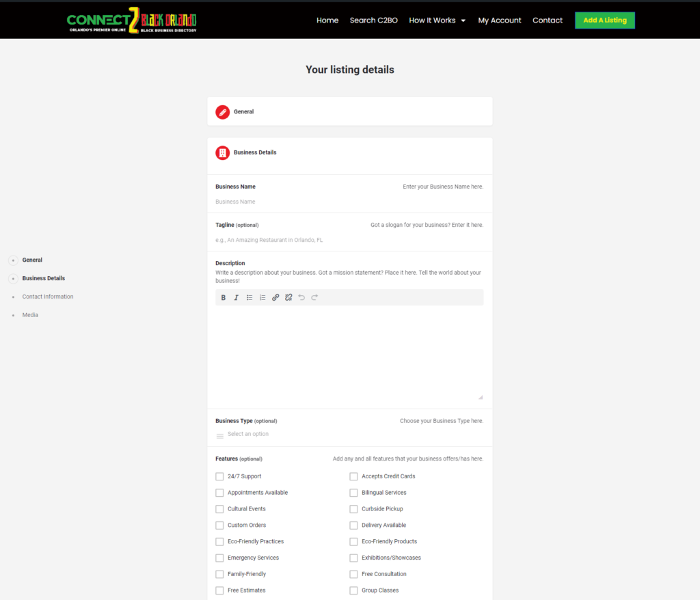Click the red Business Details building icon

222,153
